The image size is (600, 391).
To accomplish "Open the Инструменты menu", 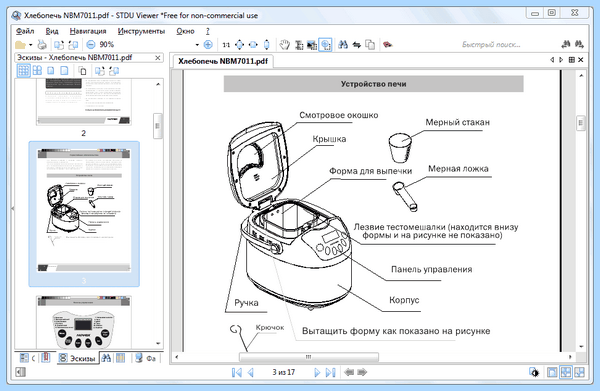I will [x=141, y=31].
